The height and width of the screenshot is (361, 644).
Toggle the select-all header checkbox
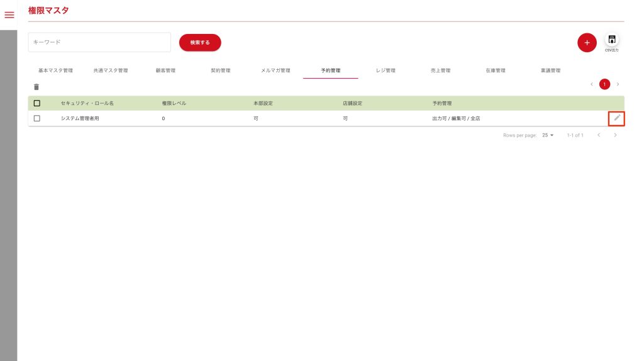(37, 103)
